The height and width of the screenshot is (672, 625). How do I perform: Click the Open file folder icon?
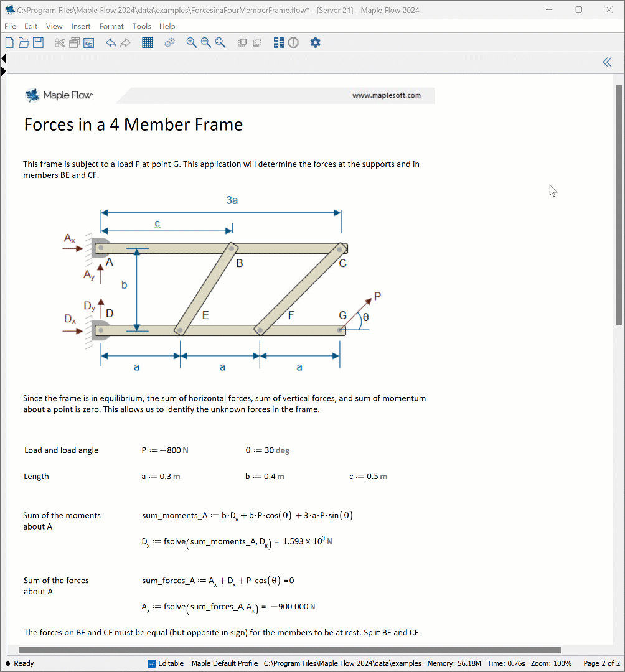pos(24,43)
